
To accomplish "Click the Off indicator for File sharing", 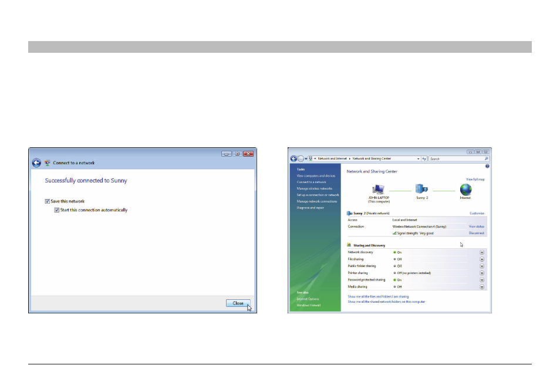I will (x=394, y=259).
